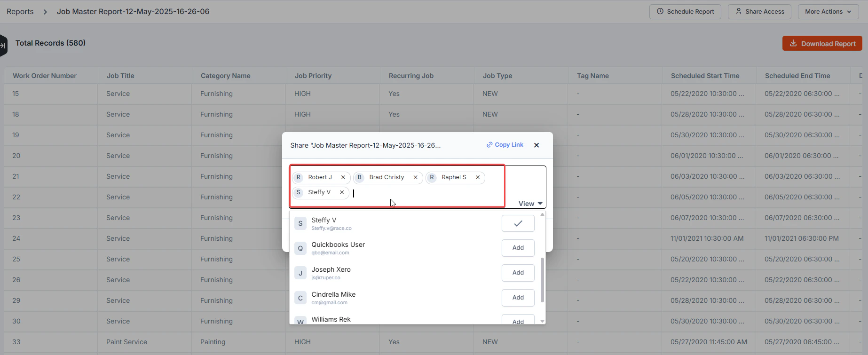Click the user list scrollbar thumb
This screenshot has height=355, width=868.
[542, 280]
